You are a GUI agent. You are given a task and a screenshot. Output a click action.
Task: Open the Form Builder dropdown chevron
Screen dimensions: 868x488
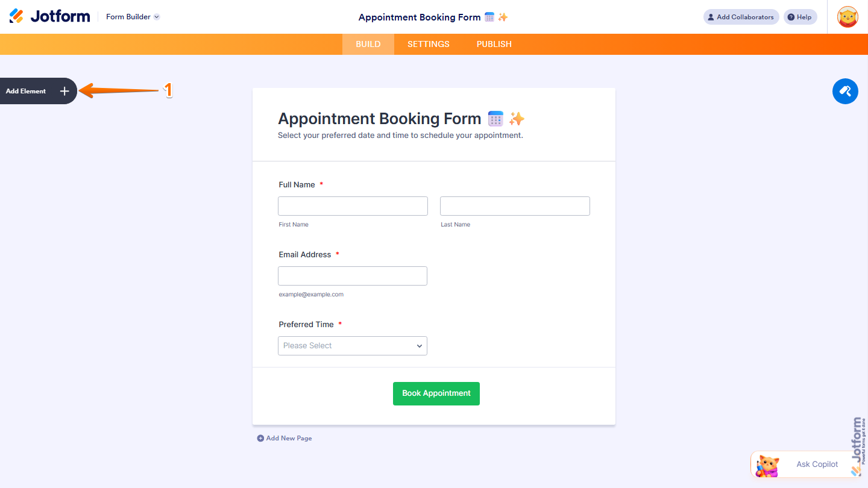(156, 17)
